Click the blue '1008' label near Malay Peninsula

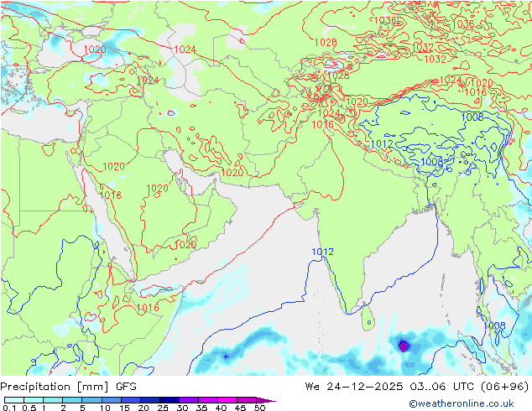tap(495, 326)
